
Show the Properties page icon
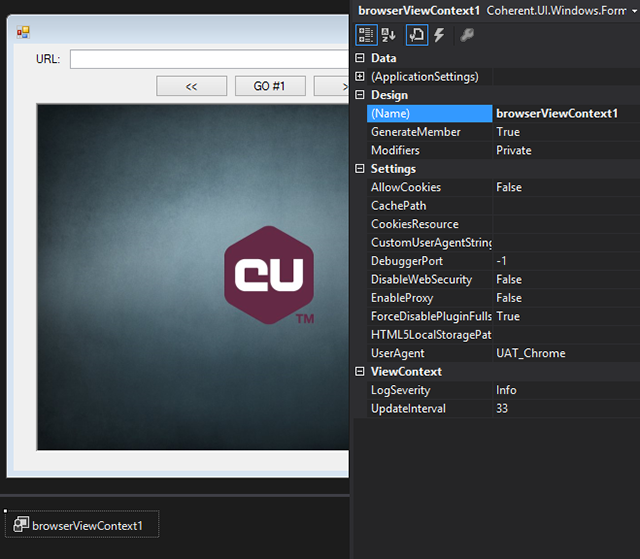(x=417, y=35)
